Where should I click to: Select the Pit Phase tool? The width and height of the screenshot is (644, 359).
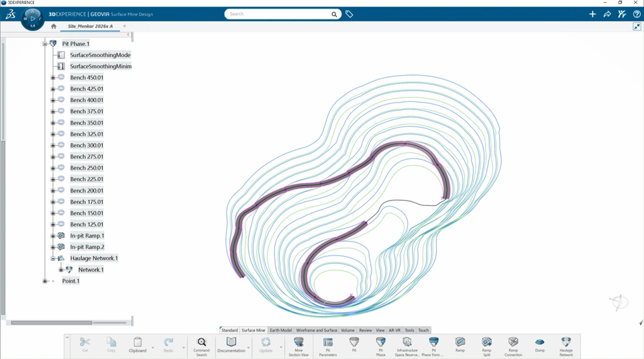(381, 347)
